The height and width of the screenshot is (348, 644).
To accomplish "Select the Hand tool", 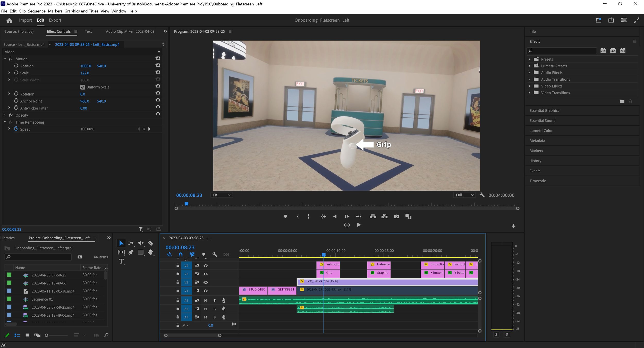I will click(x=150, y=252).
